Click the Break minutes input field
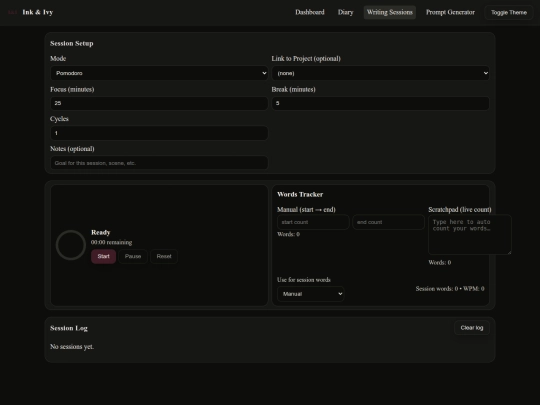The height and width of the screenshot is (405, 540). [381, 103]
